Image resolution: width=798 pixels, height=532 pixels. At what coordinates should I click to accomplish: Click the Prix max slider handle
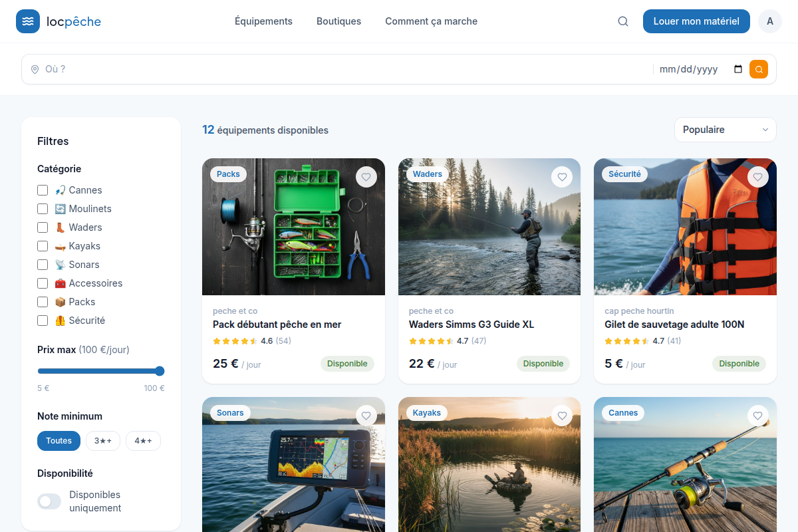[160, 371]
